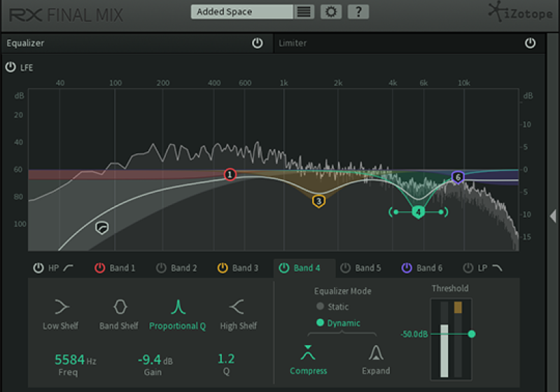This screenshot has height=392, width=560.
Task: Open the settings gear in header
Action: 331,12
